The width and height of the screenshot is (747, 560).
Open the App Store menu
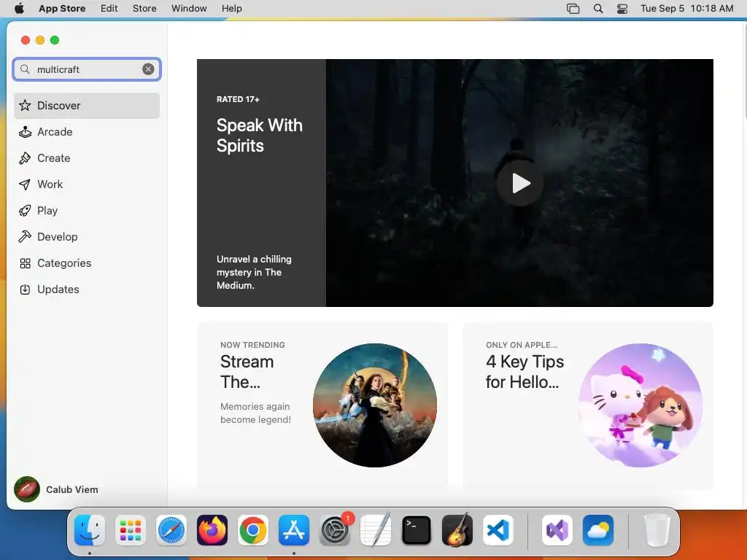62,9
